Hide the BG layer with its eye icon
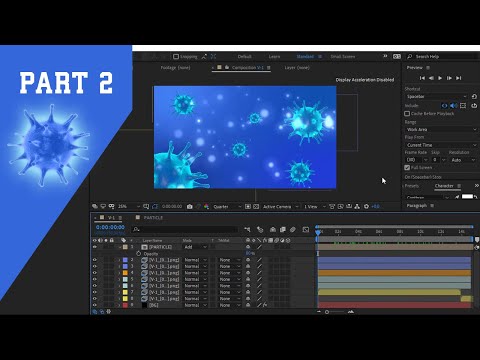This screenshot has height=360, width=480. pos(95,305)
